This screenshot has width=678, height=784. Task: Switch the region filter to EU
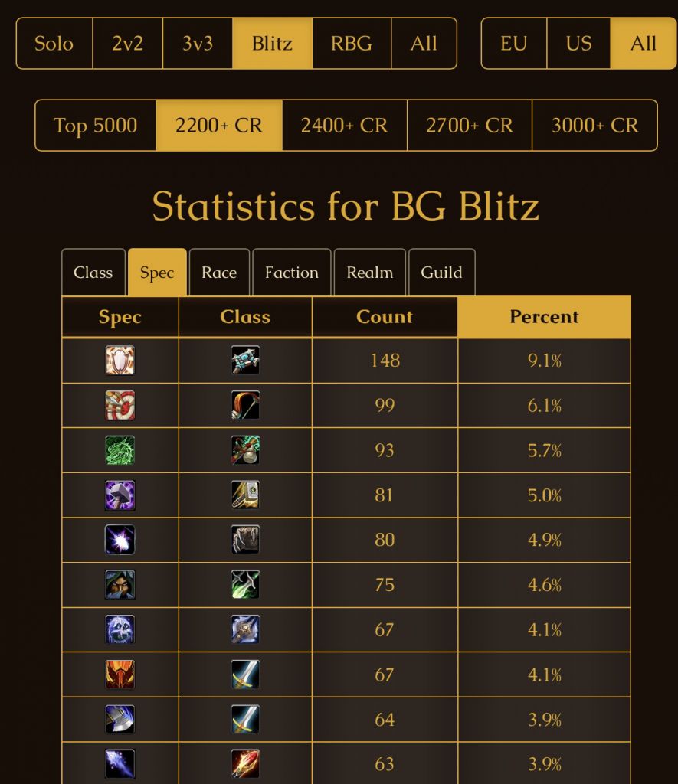pyautogui.click(x=513, y=43)
